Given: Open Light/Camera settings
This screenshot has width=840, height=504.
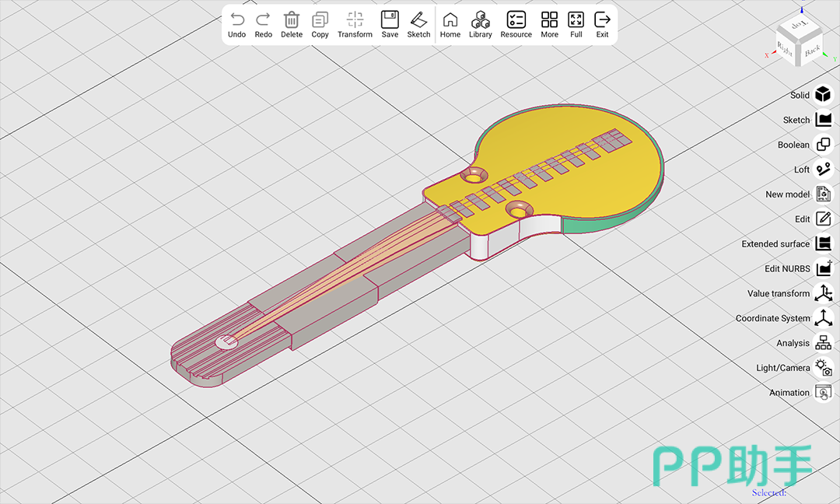Looking at the screenshot, I should [823, 368].
